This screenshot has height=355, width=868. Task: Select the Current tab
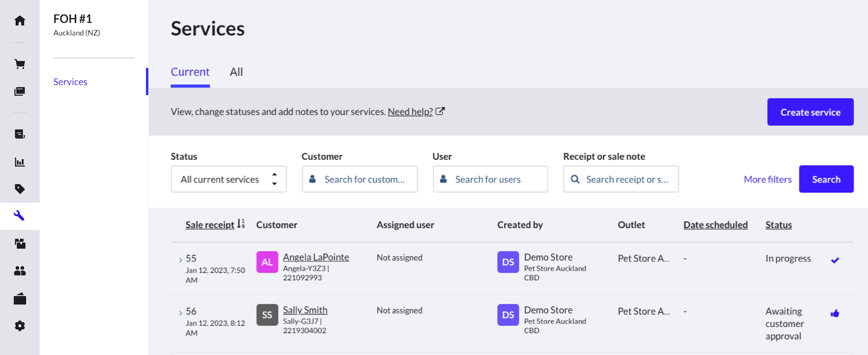(190, 72)
